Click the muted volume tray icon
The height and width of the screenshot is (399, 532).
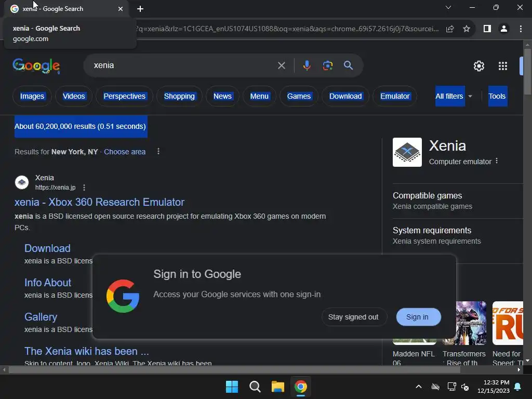click(465, 387)
